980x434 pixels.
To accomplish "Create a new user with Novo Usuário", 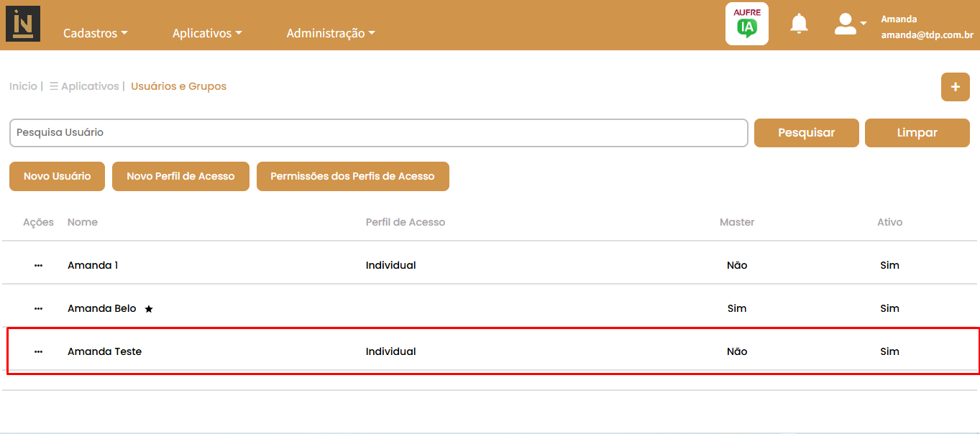I will coord(57,176).
